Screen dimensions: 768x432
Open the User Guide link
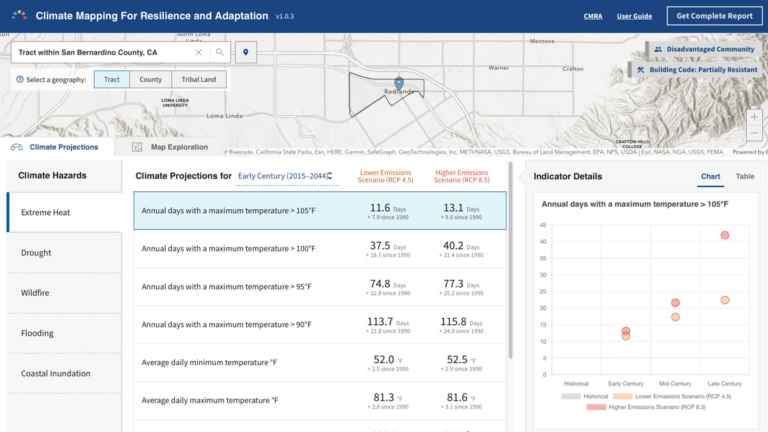pyautogui.click(x=634, y=16)
